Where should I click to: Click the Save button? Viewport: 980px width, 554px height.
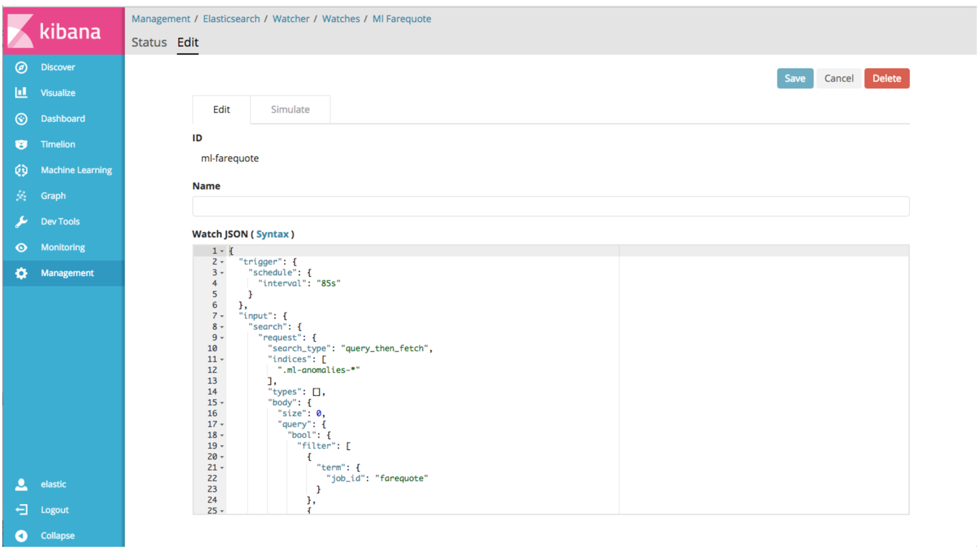pos(795,78)
